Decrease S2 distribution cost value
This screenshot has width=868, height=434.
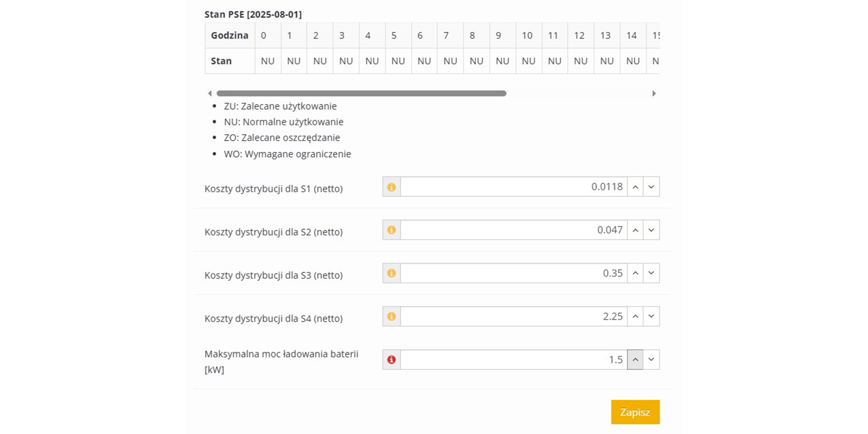(x=651, y=230)
